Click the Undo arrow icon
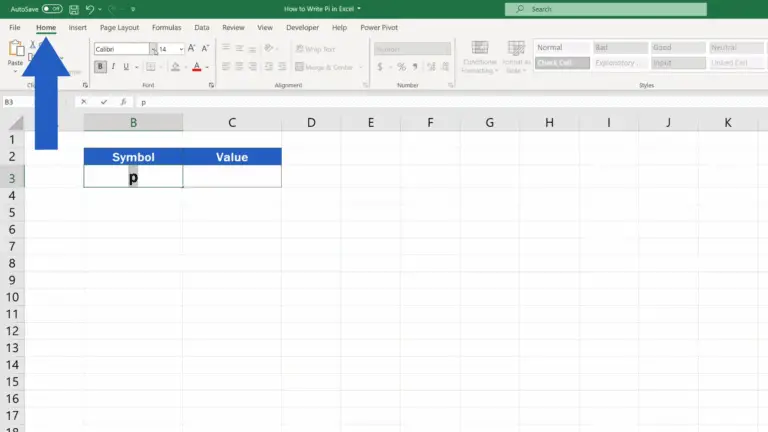The height and width of the screenshot is (432, 768). point(92,9)
